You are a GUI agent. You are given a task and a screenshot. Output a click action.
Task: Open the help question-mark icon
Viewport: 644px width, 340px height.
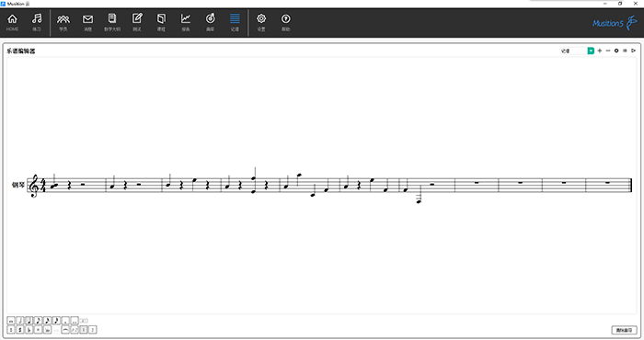pos(286,22)
